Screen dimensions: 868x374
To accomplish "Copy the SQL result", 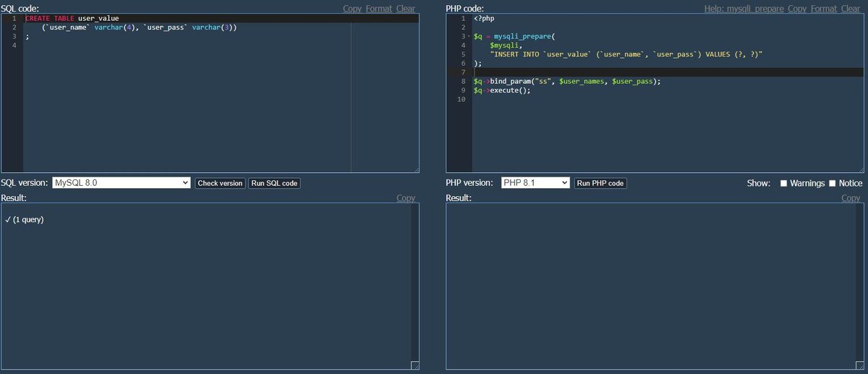I will 406,198.
